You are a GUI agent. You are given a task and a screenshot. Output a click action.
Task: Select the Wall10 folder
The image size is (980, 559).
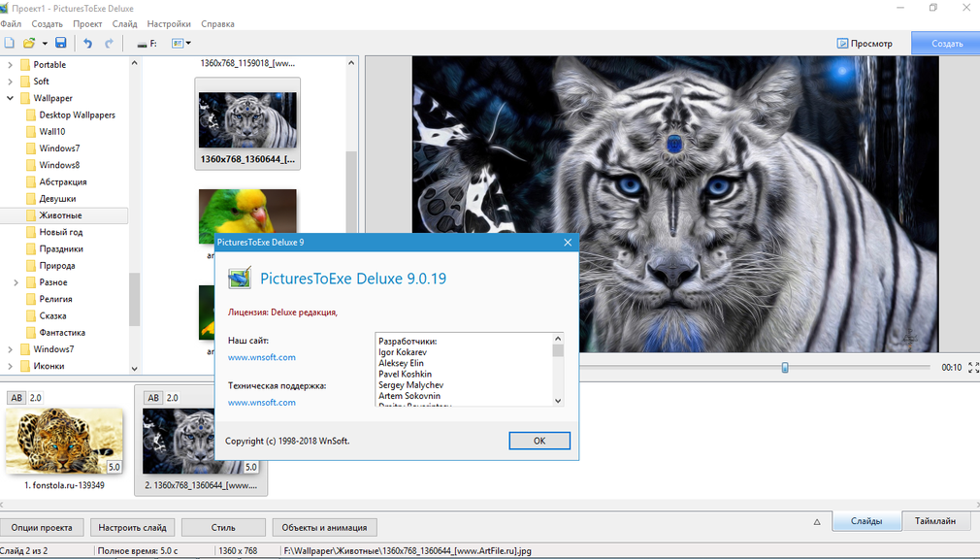click(x=51, y=132)
